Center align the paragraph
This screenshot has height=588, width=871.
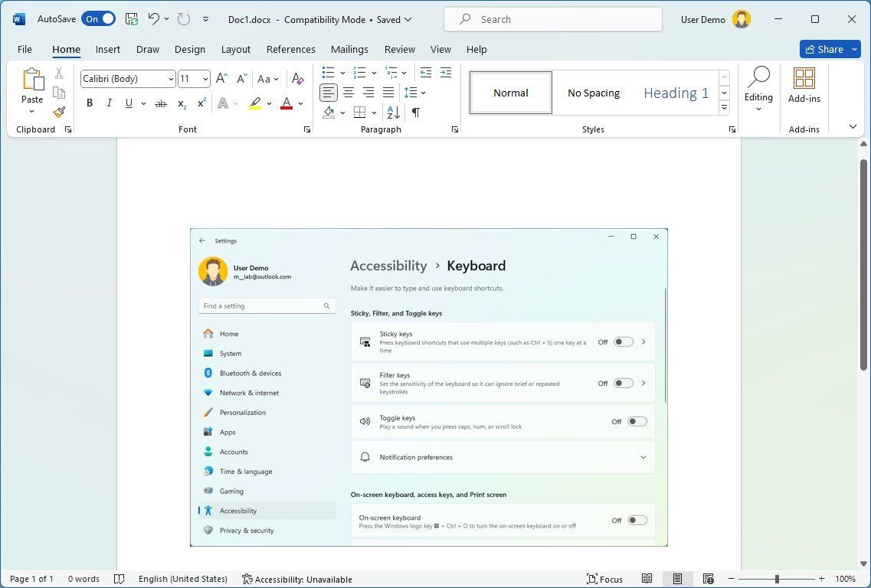pos(349,93)
